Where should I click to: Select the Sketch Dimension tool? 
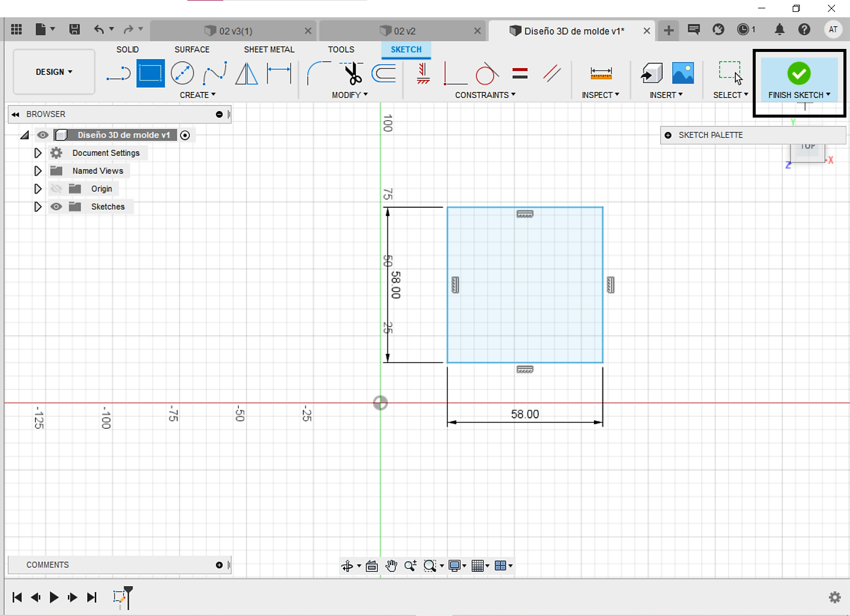(279, 74)
